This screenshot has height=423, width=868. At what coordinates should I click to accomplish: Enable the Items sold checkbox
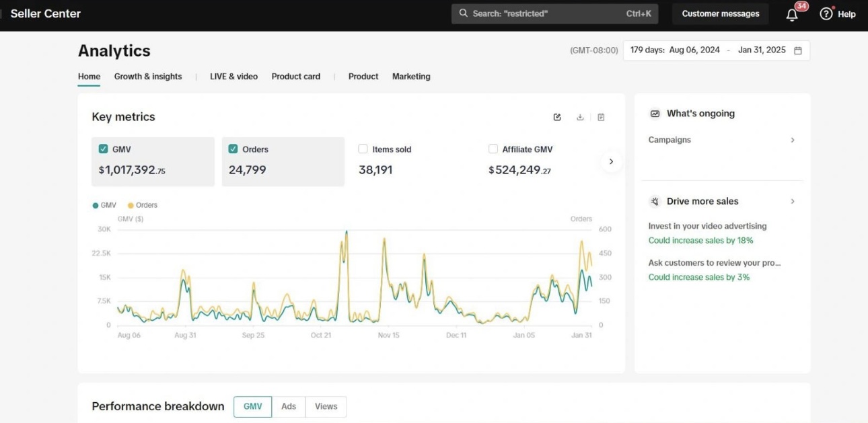pos(363,149)
